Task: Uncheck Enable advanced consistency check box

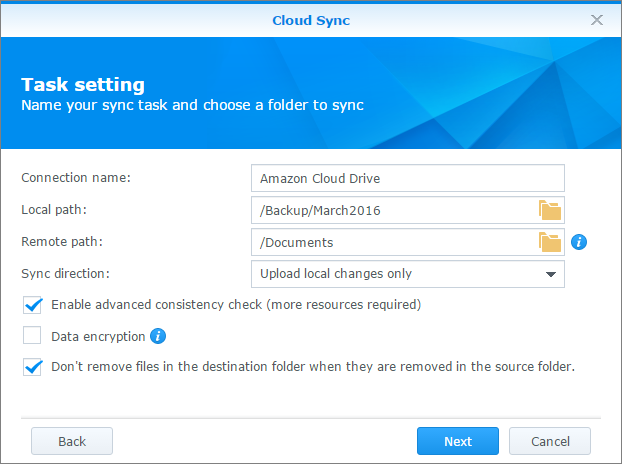Action: coord(32,305)
